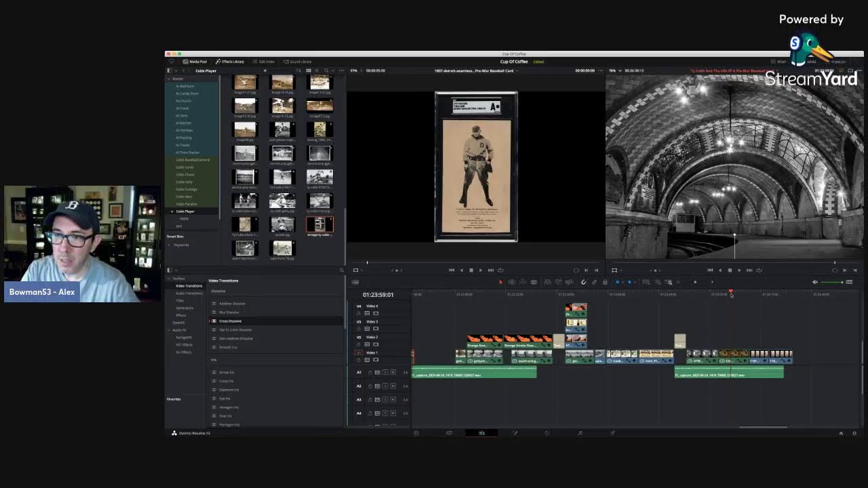
Task: Mute audio track A1
Action: click(x=393, y=372)
